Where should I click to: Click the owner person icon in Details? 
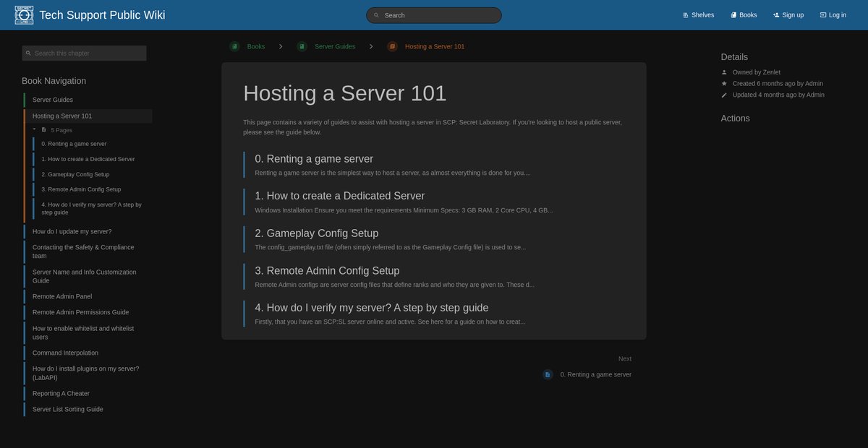724,72
